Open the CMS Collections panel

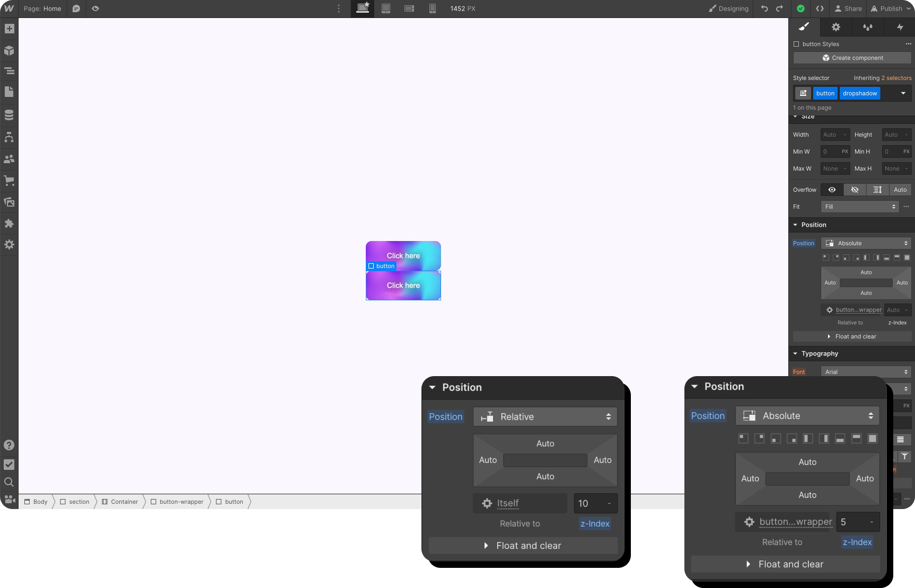9,114
